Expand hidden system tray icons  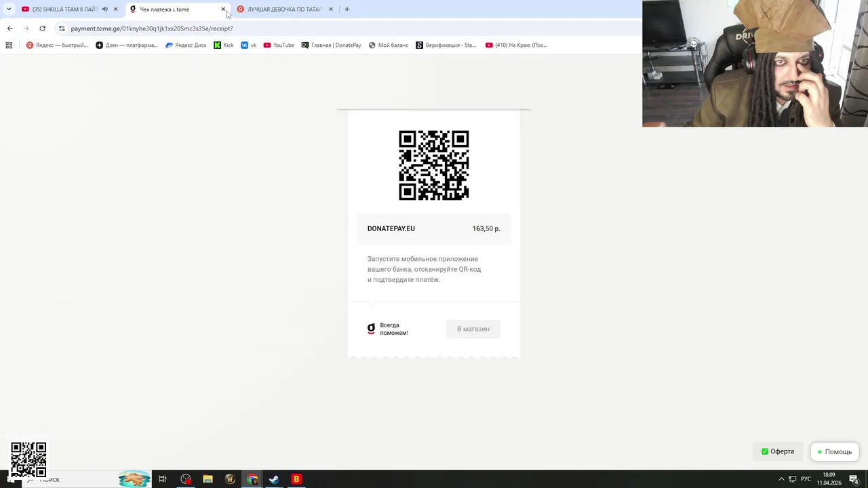782,479
